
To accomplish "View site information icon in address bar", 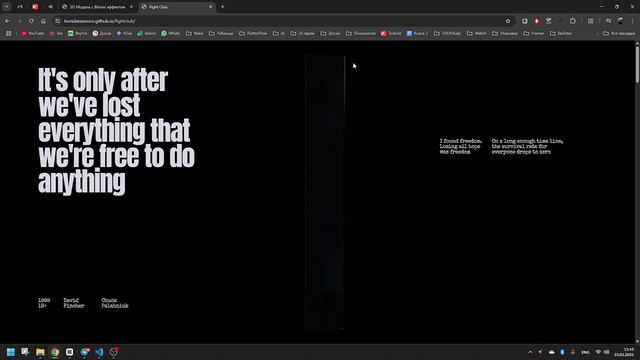I will tap(58, 21).
